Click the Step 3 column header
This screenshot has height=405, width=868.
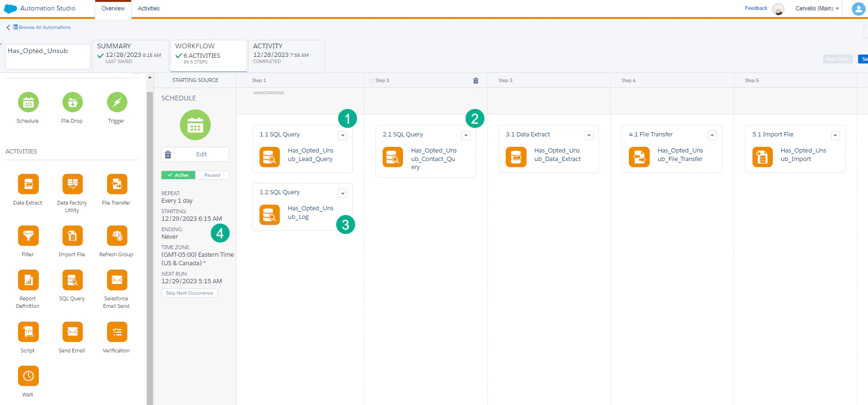pos(505,81)
